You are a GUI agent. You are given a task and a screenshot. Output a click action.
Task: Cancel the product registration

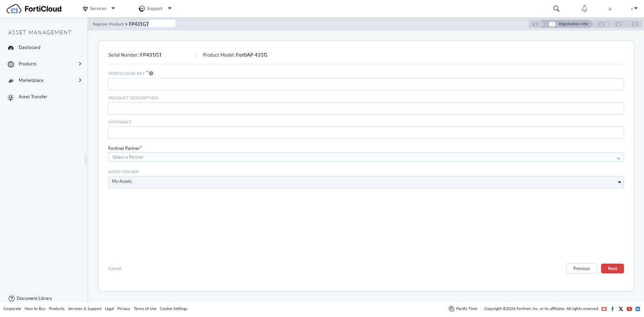[115, 269]
